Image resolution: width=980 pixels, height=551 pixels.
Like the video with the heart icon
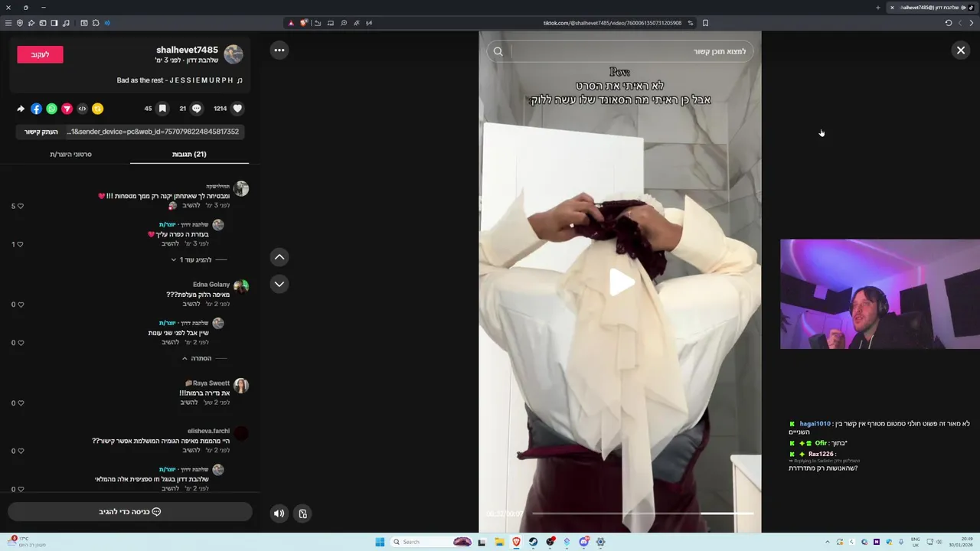(x=237, y=109)
